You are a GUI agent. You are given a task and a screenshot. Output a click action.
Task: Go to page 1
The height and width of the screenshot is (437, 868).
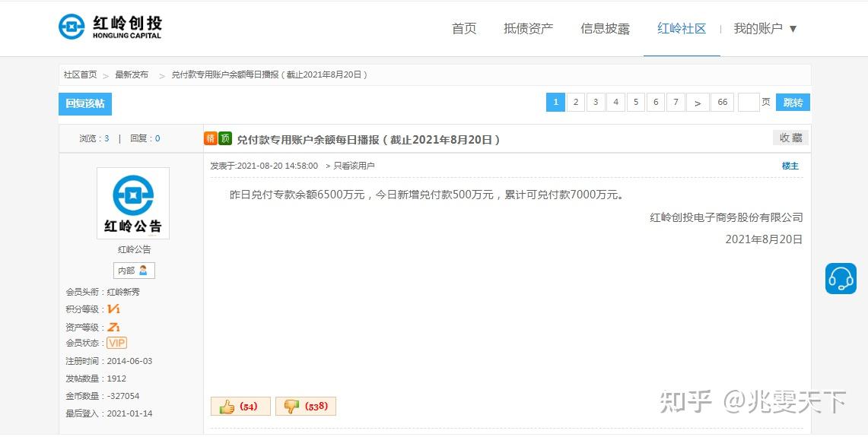coord(556,103)
